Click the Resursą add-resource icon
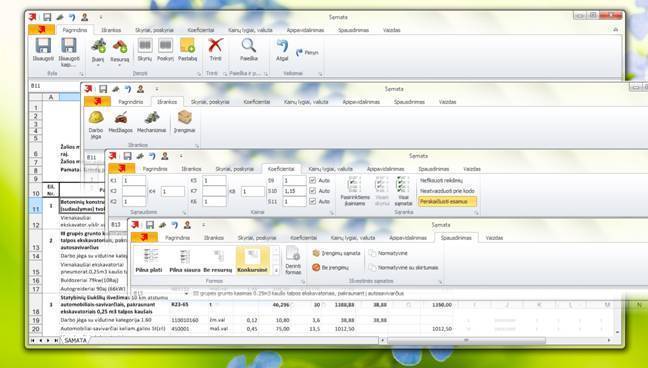The image size is (648, 368). click(x=120, y=45)
